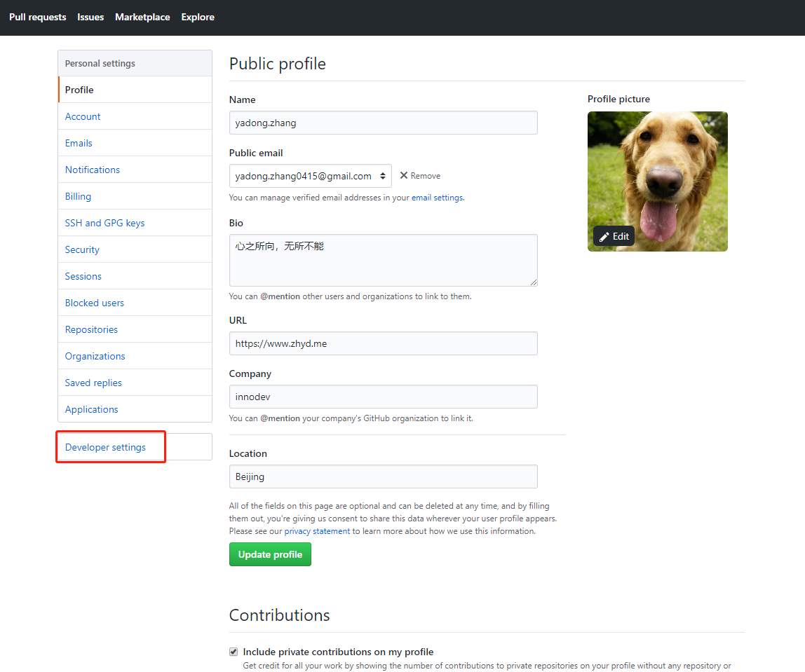
Task: Click the pencil Edit icon on profile picture
Action: (604, 237)
